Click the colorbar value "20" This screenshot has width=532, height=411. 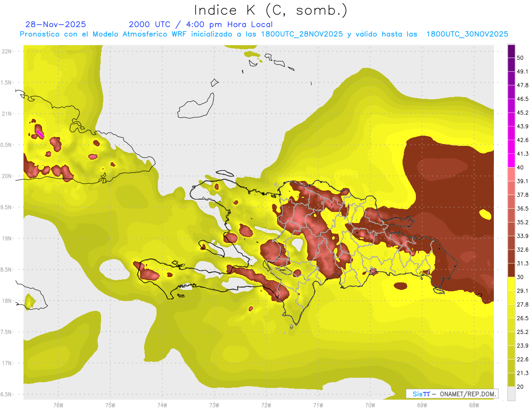pyautogui.click(x=520, y=386)
